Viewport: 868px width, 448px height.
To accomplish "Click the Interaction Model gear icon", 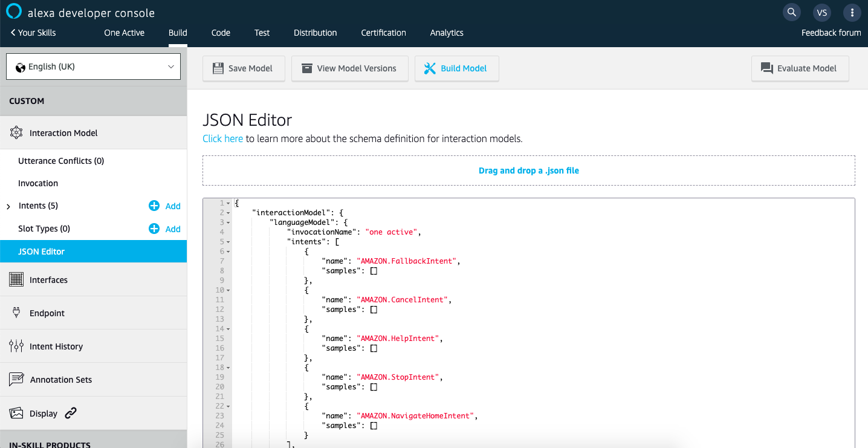I will [16, 133].
